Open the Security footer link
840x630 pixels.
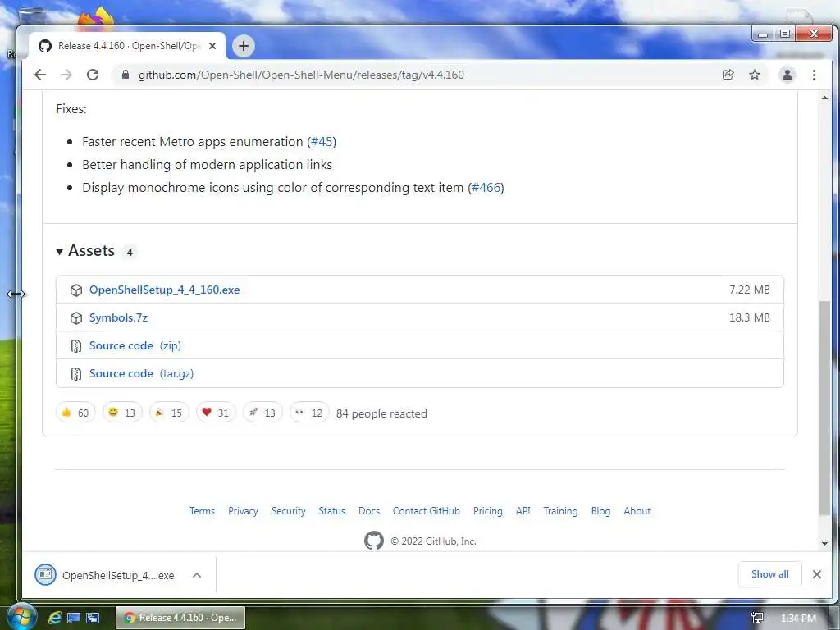pyautogui.click(x=288, y=511)
